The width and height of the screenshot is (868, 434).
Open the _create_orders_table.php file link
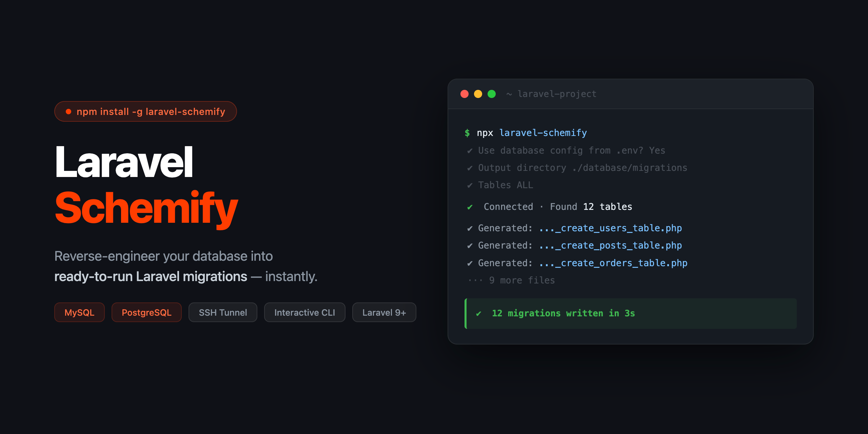tap(613, 263)
